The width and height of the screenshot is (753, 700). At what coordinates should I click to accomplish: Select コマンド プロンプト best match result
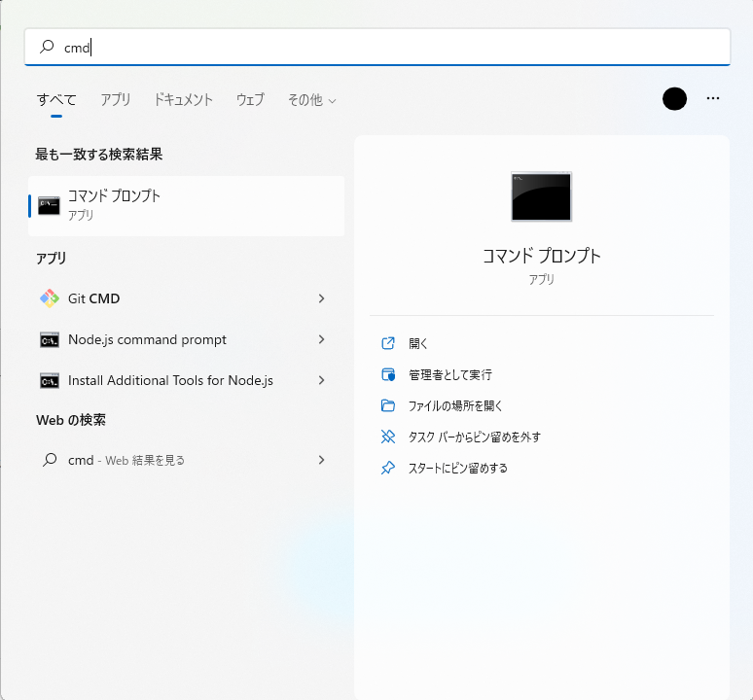tap(187, 206)
